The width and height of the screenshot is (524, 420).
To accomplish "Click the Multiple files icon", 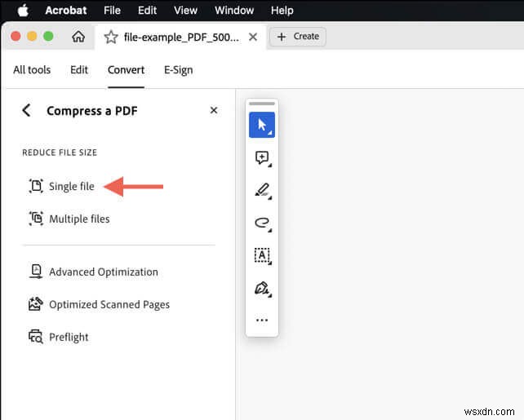I will click(36, 219).
